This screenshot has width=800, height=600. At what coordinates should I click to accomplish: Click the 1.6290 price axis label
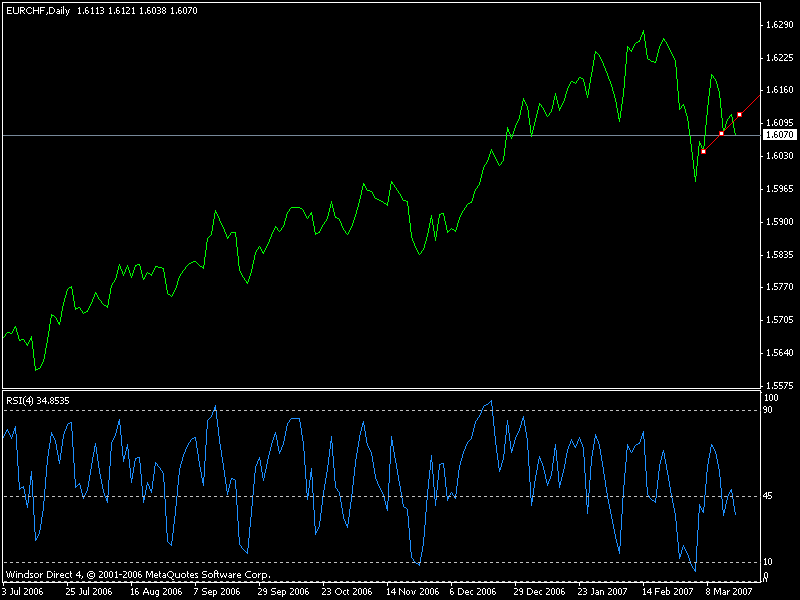click(778, 24)
